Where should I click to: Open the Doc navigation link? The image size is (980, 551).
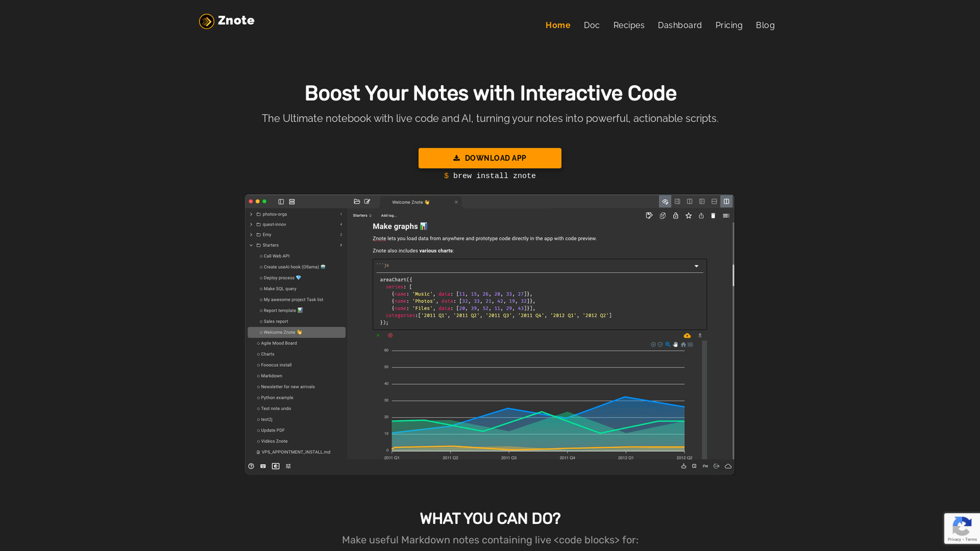click(592, 25)
